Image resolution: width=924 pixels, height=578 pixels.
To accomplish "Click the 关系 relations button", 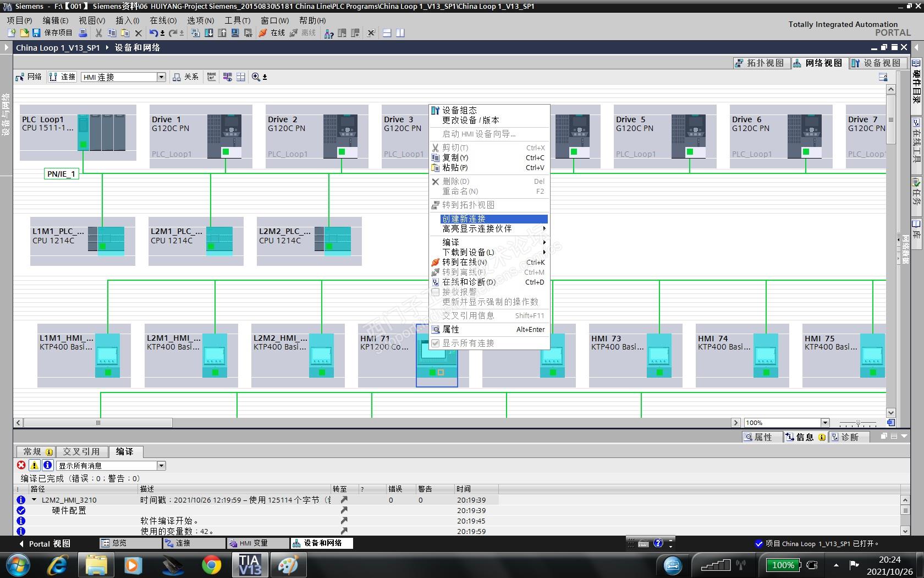I will coord(185,77).
